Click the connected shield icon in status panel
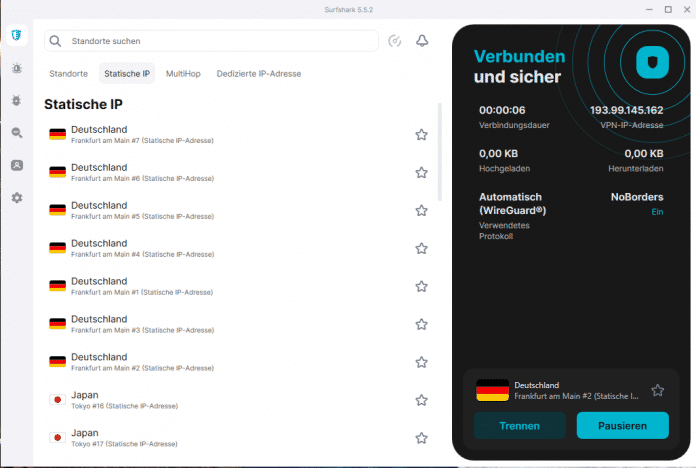 [652, 62]
